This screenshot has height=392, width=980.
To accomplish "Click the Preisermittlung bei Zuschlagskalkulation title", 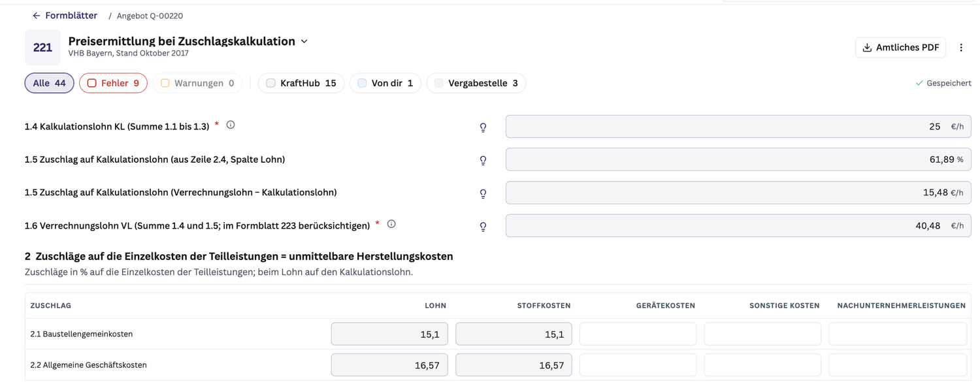I will click(182, 41).
